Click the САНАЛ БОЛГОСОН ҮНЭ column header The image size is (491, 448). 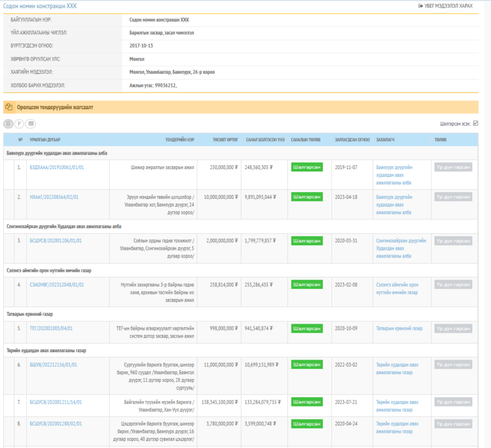pos(265,140)
